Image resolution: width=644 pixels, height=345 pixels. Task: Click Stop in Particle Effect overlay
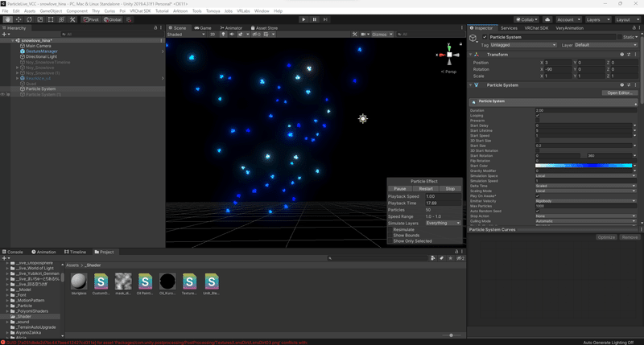point(450,189)
